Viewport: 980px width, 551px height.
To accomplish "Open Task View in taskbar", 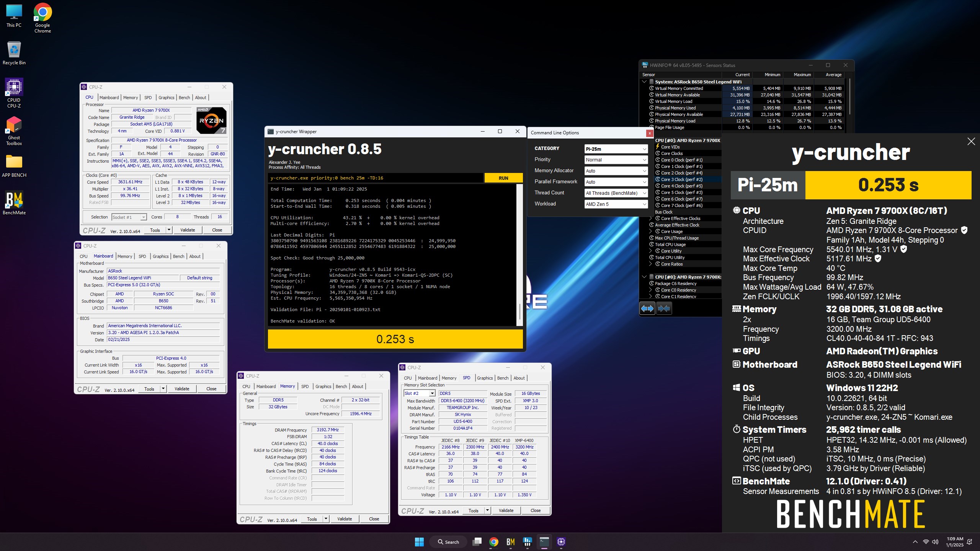I will (477, 542).
